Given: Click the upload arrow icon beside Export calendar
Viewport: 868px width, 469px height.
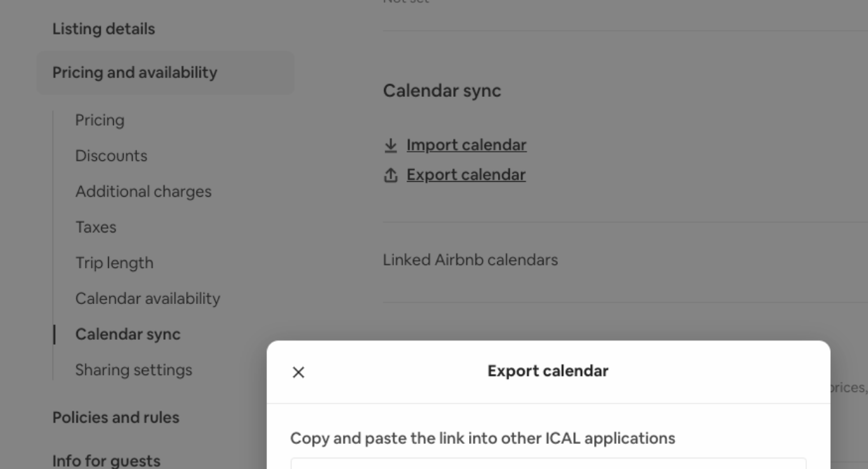Looking at the screenshot, I should tap(390, 175).
